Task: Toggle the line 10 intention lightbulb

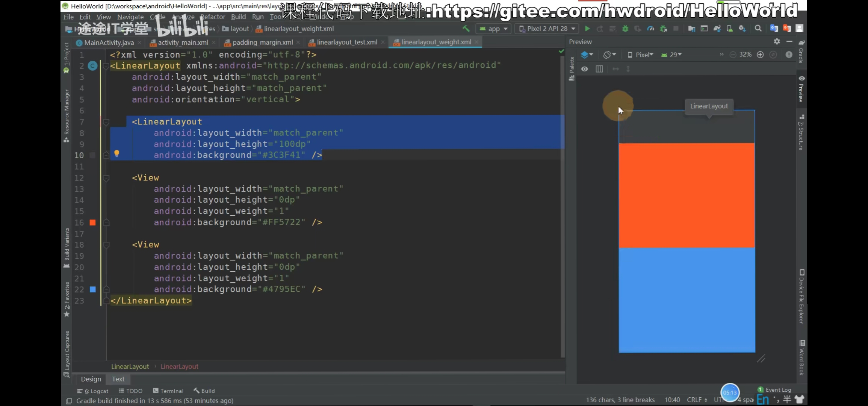Action: click(117, 153)
